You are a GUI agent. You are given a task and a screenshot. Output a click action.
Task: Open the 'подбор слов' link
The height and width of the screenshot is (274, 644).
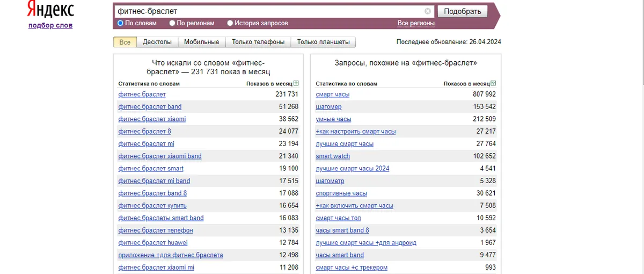pyautogui.click(x=50, y=25)
